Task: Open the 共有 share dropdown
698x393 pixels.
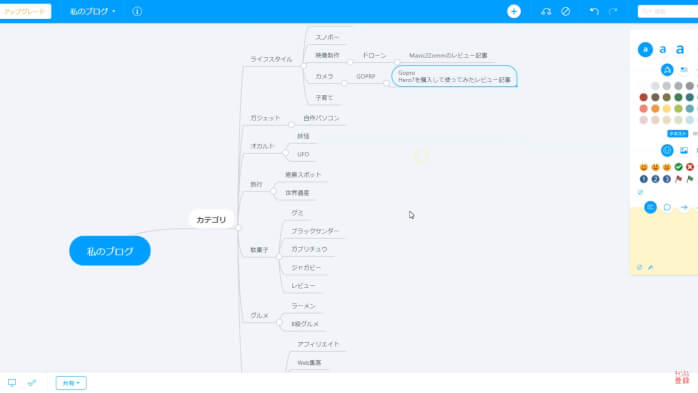Action: (x=71, y=383)
